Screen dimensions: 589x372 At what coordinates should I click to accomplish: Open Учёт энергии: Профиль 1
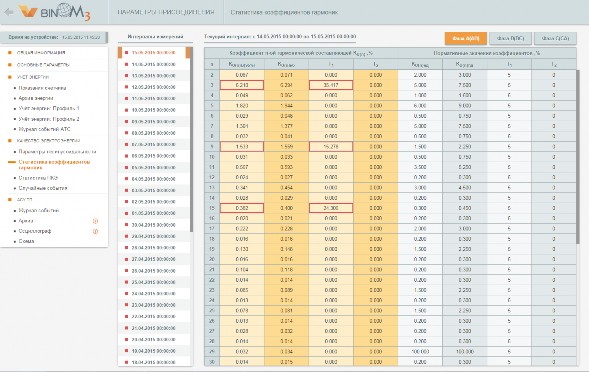pos(49,108)
